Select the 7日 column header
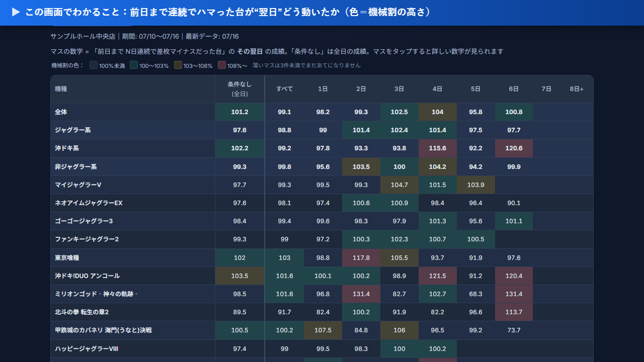The width and height of the screenshot is (644, 362). 546,89
